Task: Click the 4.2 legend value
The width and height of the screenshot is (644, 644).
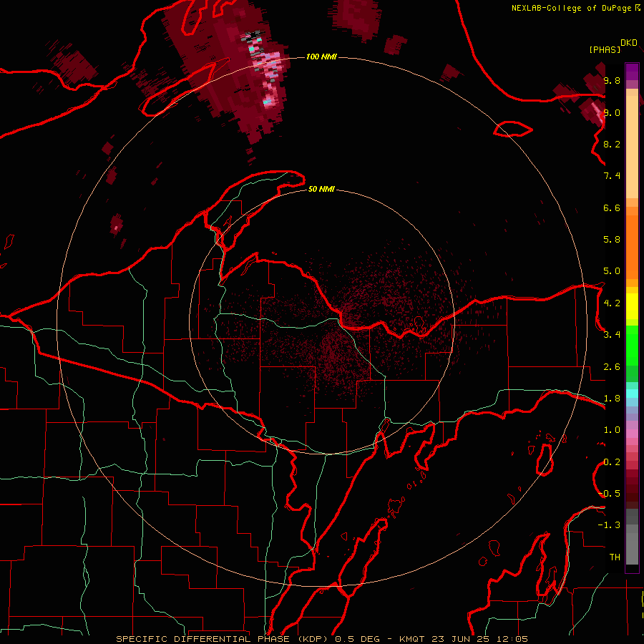Action: pos(612,303)
